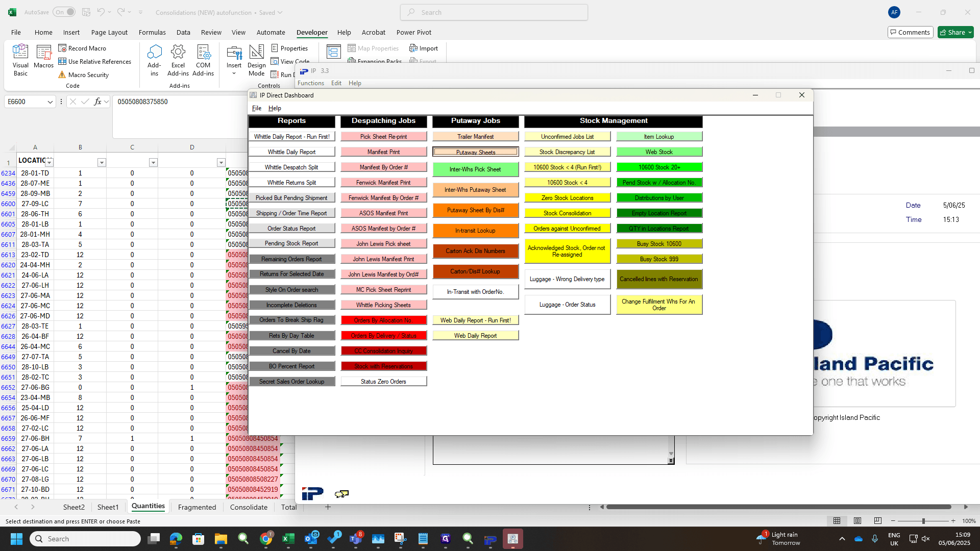
Task: Open Visual Basic editor
Action: tap(20, 60)
